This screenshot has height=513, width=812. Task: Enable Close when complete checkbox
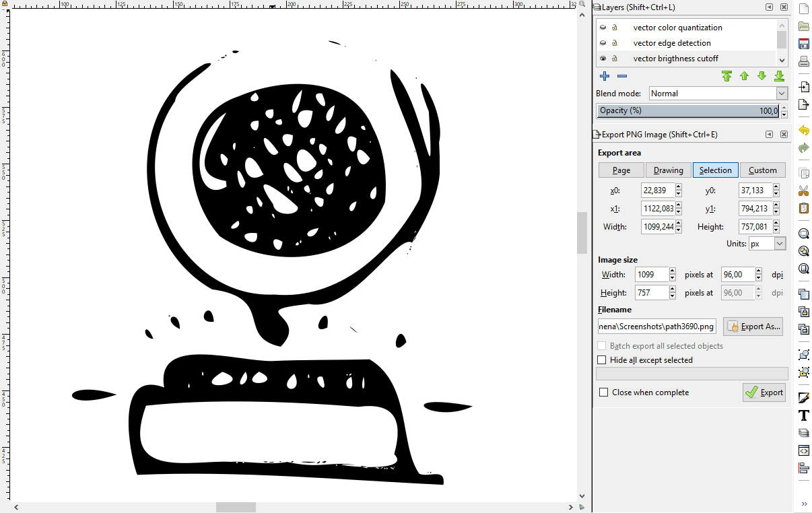[x=604, y=392]
